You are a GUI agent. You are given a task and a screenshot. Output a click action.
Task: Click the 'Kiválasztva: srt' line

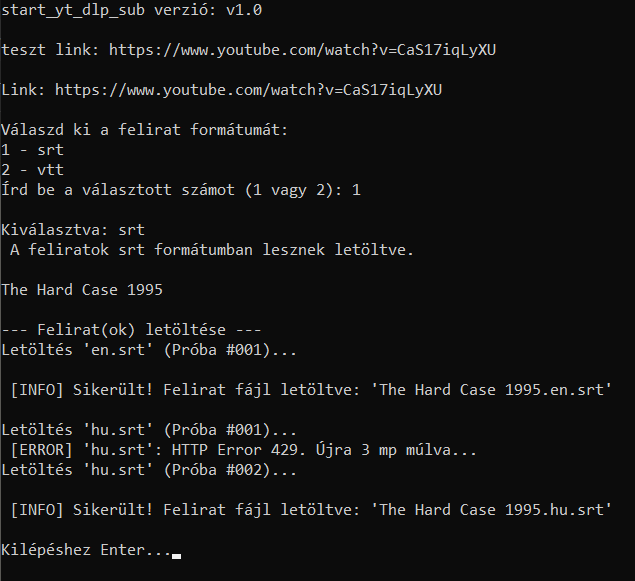[x=73, y=230]
